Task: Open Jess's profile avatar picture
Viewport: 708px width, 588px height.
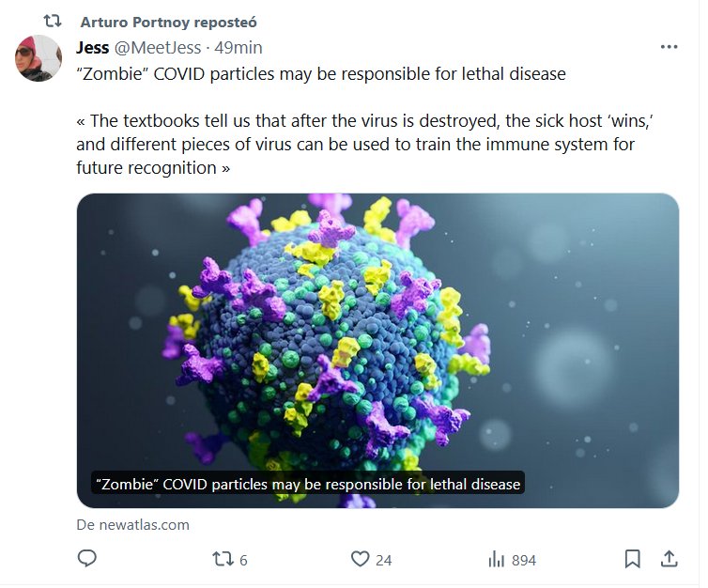Action: pos(38,58)
